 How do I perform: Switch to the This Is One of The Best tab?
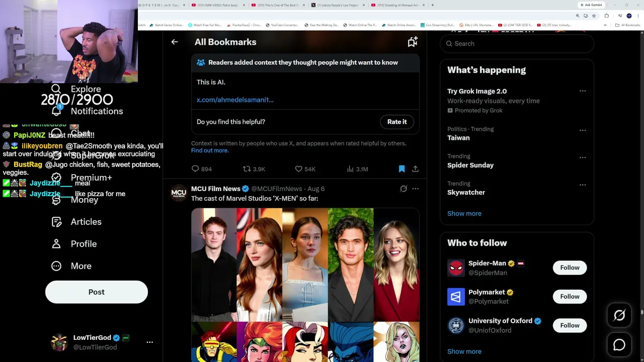click(278, 5)
